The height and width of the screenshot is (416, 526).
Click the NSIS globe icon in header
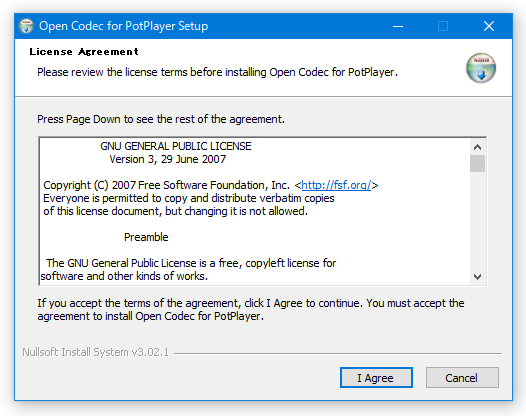[481, 68]
